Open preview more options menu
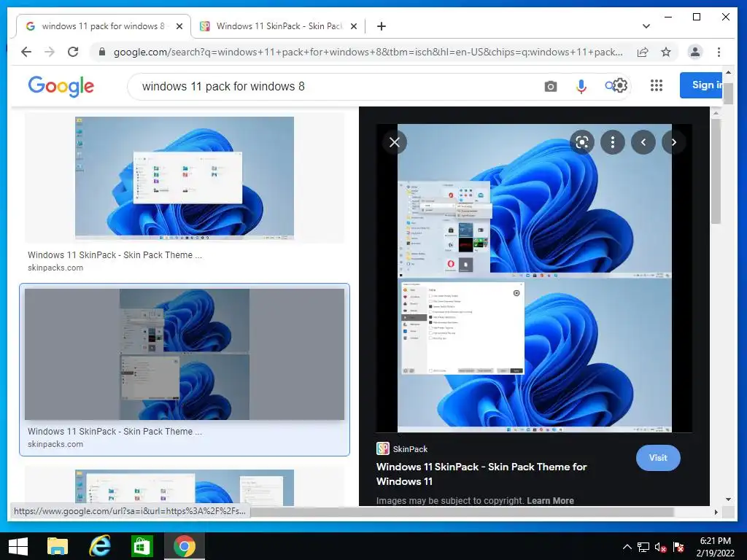 [x=613, y=142]
